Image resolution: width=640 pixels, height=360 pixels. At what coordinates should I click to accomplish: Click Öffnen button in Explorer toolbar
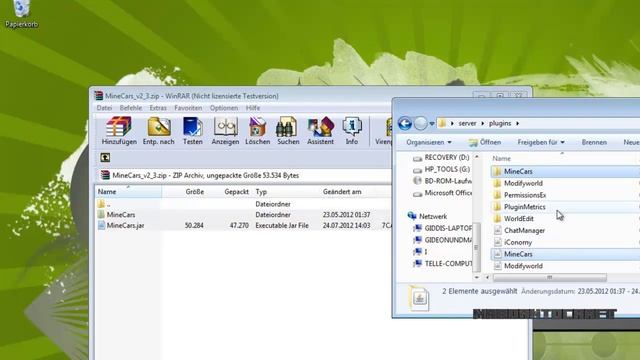[485, 142]
